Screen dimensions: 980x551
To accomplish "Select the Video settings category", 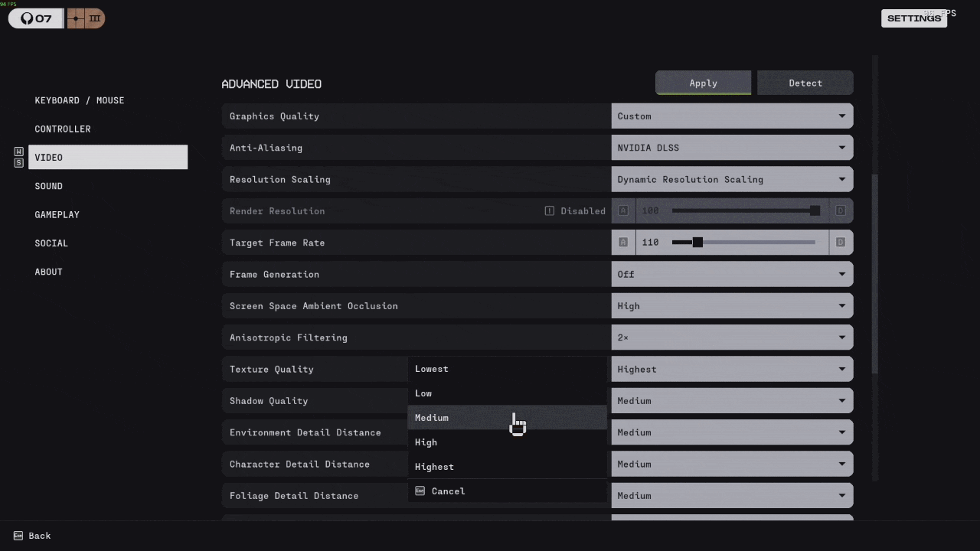I will (108, 157).
